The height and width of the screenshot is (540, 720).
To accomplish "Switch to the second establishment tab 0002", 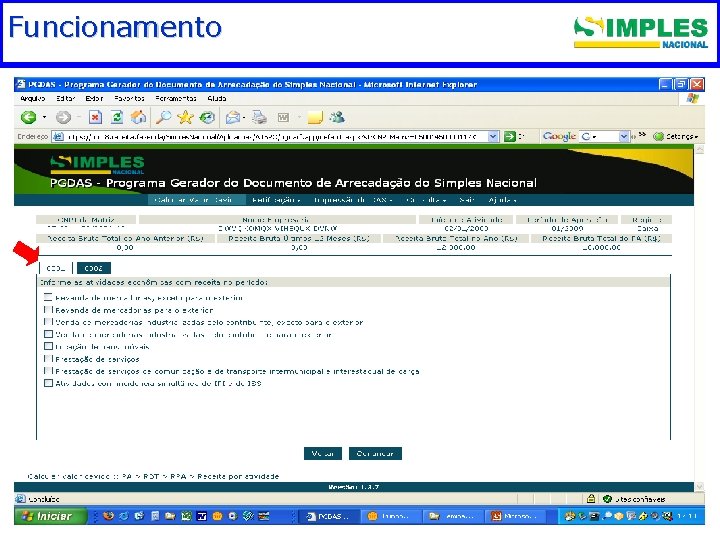I will point(94,268).
